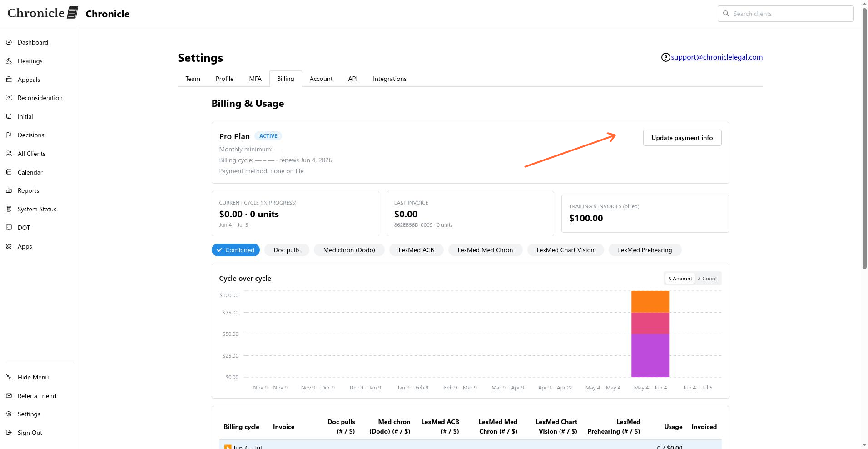Select the LexMed Chart Vision chip
Screen dimensions: 868x449
[565, 250]
